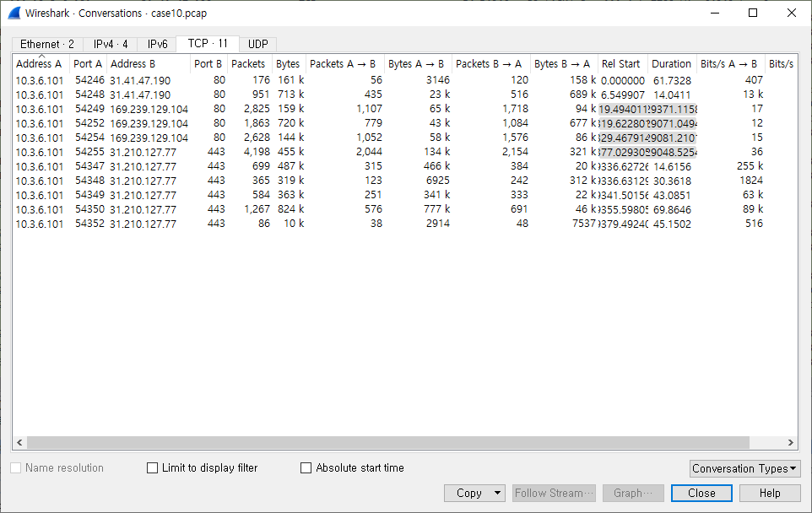Sort by Packets column header

pyautogui.click(x=250, y=64)
